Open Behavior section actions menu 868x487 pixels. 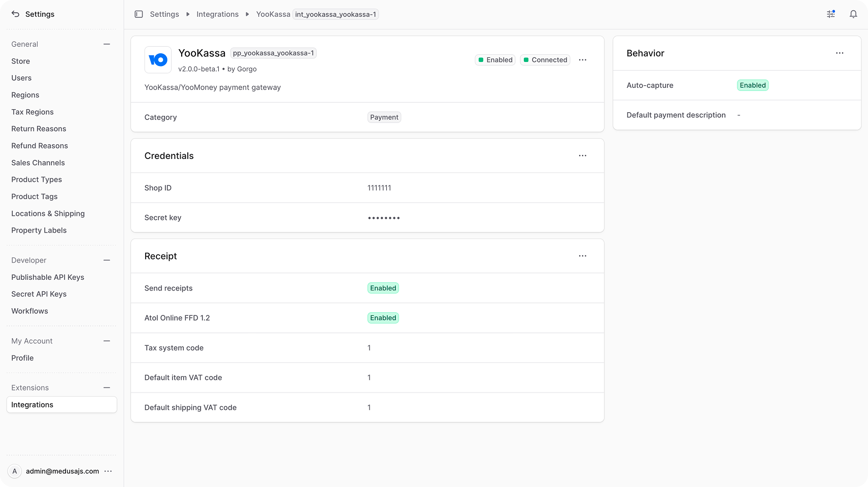coord(840,53)
